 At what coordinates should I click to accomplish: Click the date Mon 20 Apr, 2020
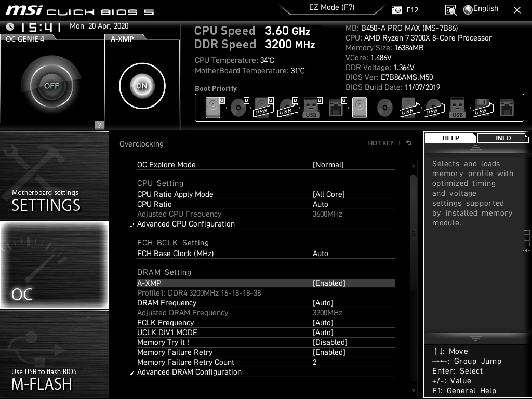tap(99, 26)
